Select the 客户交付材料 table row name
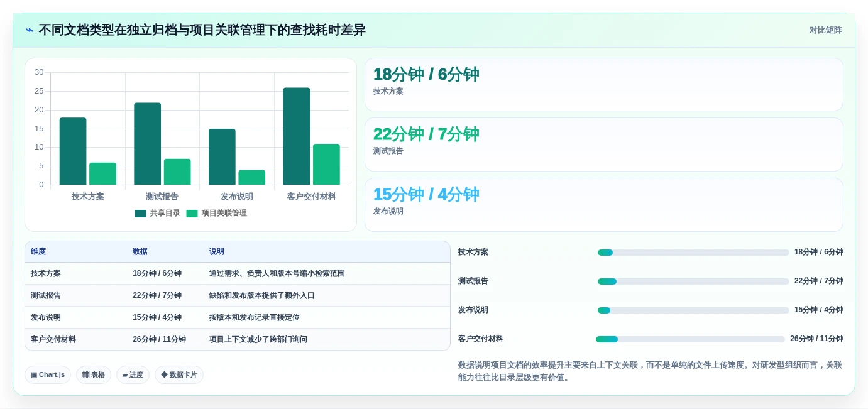868x409 pixels. (x=53, y=339)
